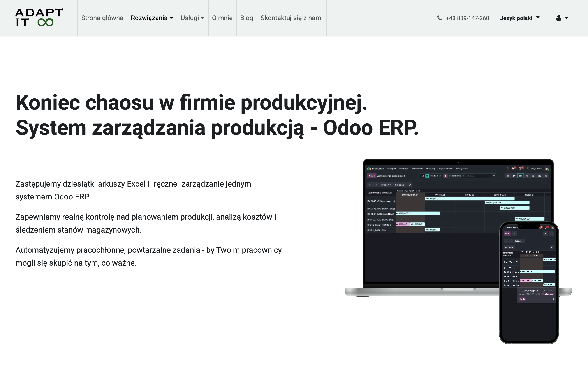Click the Rozwiązania caret arrow
Screen dimensions: 588x374
click(x=171, y=18)
